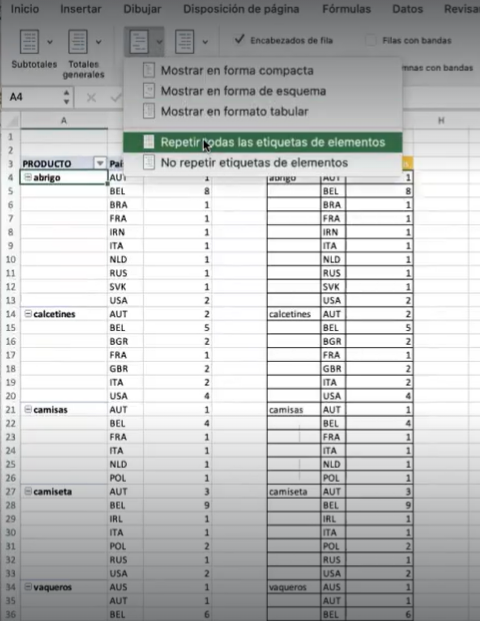Click the camisas cell in right table
Viewport: 480px width, 621px height.
(x=294, y=410)
